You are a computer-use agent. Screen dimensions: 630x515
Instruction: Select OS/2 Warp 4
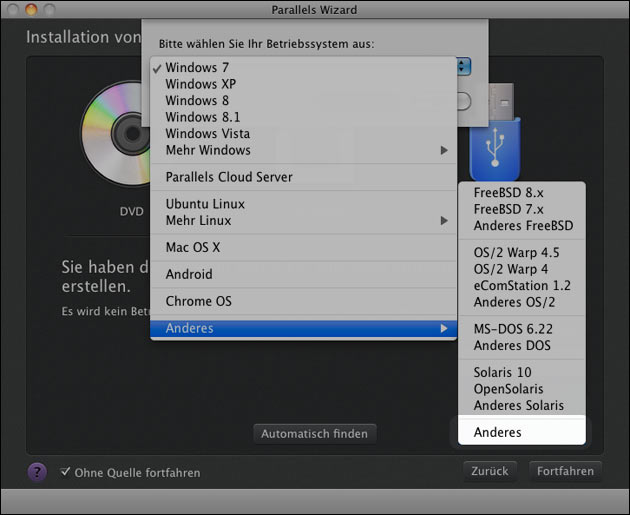[522, 269]
